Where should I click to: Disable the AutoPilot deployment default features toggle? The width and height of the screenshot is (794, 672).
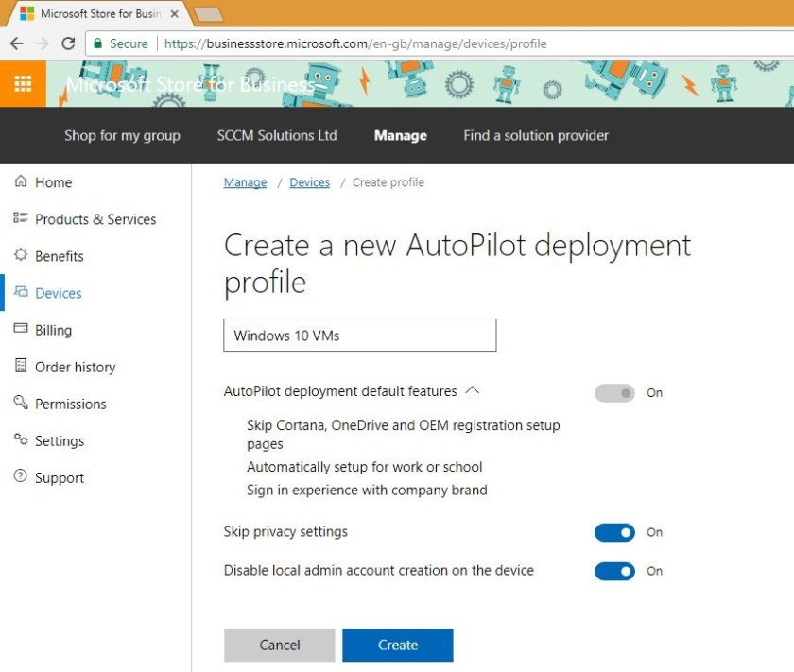tap(613, 392)
